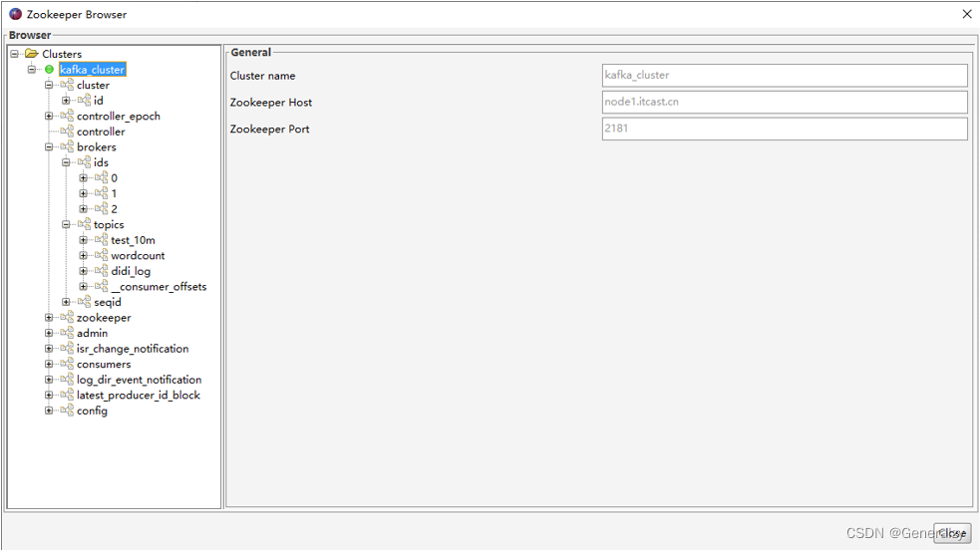Collapse the topics tree node
The image size is (980, 550).
[66, 225]
